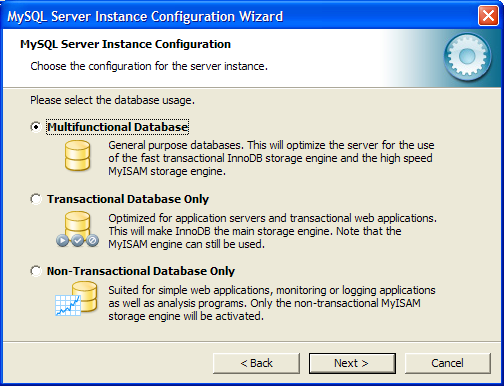Cancel the configuration wizard
The height and width of the screenshot is (386, 504).
pyautogui.click(x=448, y=363)
